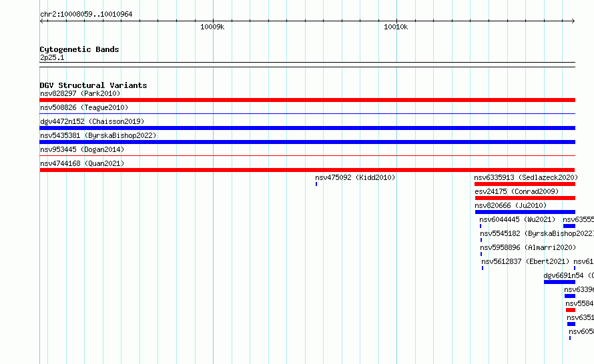Open the nsv953445 (Dogan2014) label
Screen dimensions: 594x364
pyautogui.click(x=82, y=149)
